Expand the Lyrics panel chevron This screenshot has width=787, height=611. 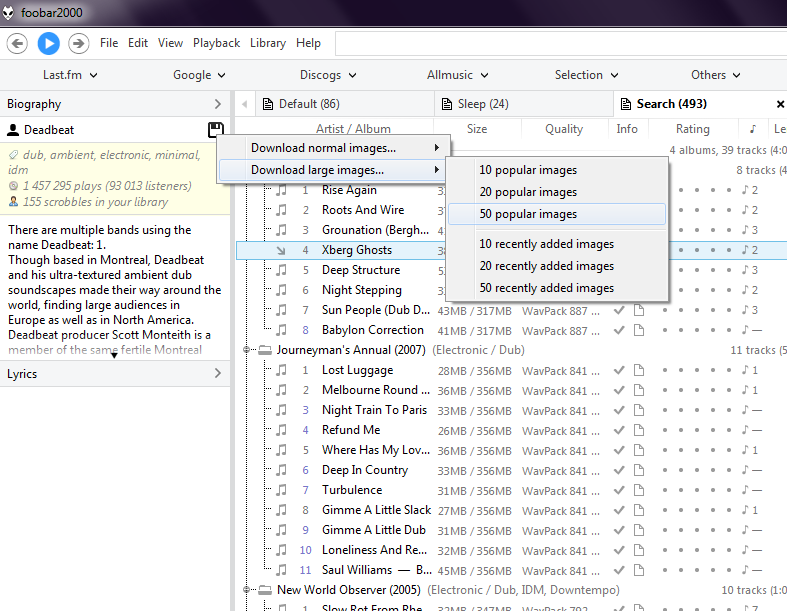(218, 374)
